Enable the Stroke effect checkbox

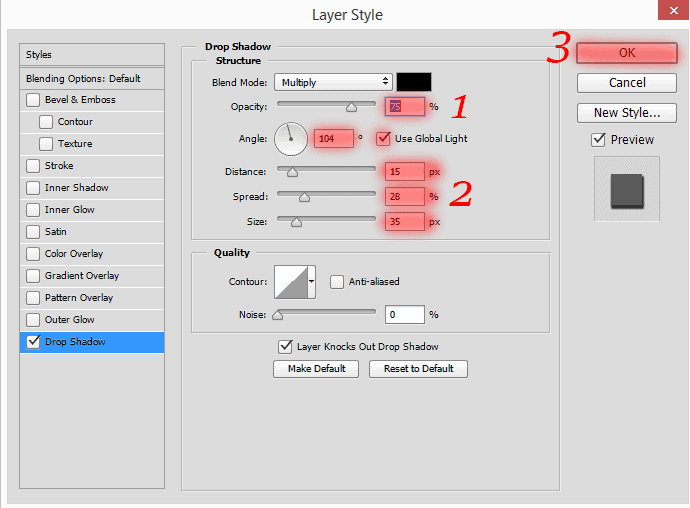pos(33,166)
